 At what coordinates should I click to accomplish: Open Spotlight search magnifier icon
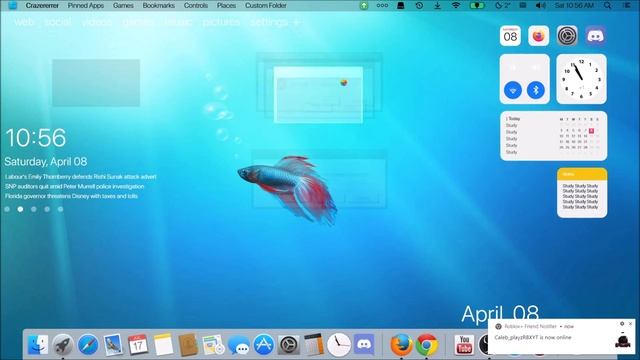click(x=608, y=6)
